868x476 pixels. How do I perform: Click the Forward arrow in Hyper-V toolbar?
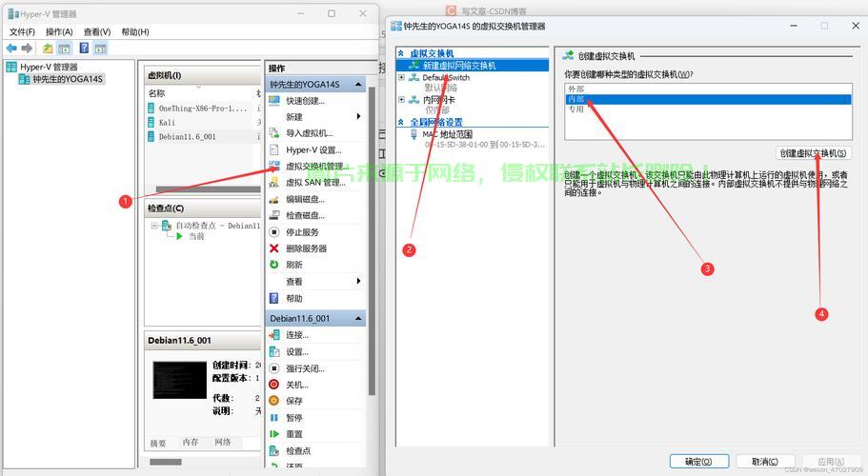click(27, 49)
